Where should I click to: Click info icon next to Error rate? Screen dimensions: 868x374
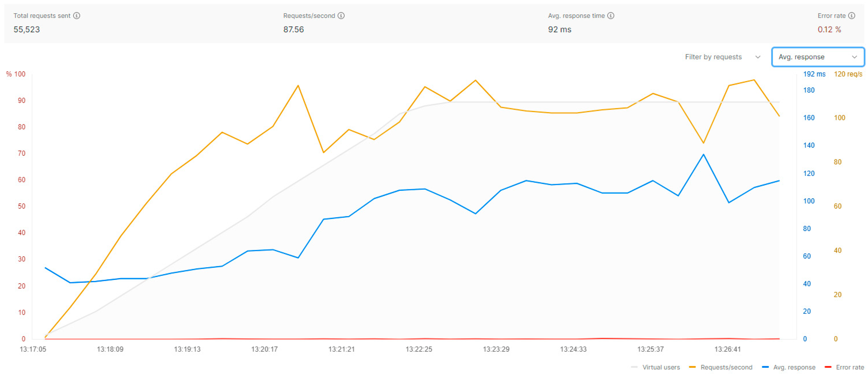click(851, 16)
